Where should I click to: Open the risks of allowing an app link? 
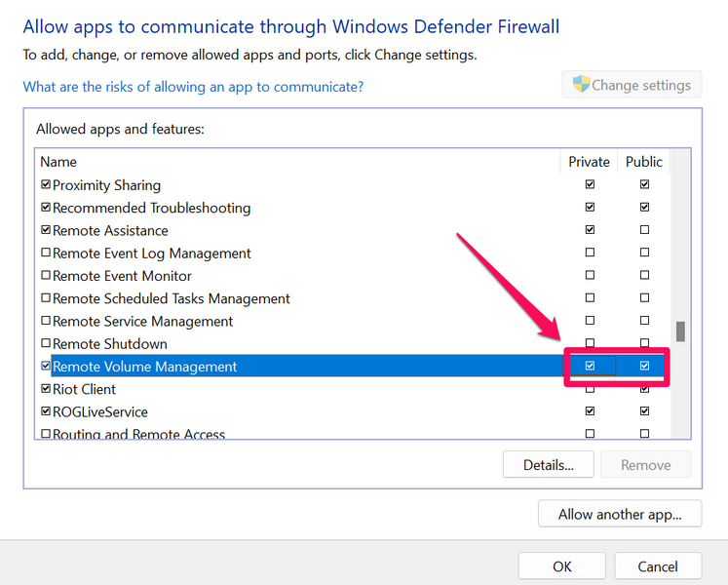coord(193,87)
